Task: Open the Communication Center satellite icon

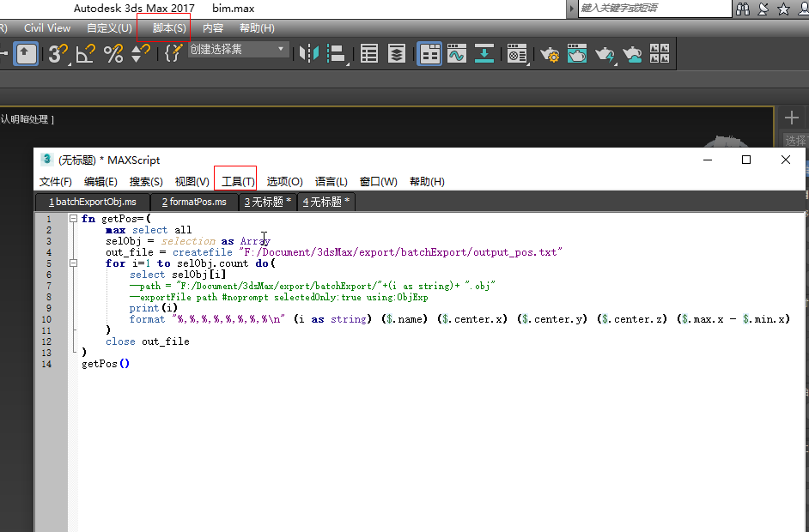Action: (x=763, y=9)
